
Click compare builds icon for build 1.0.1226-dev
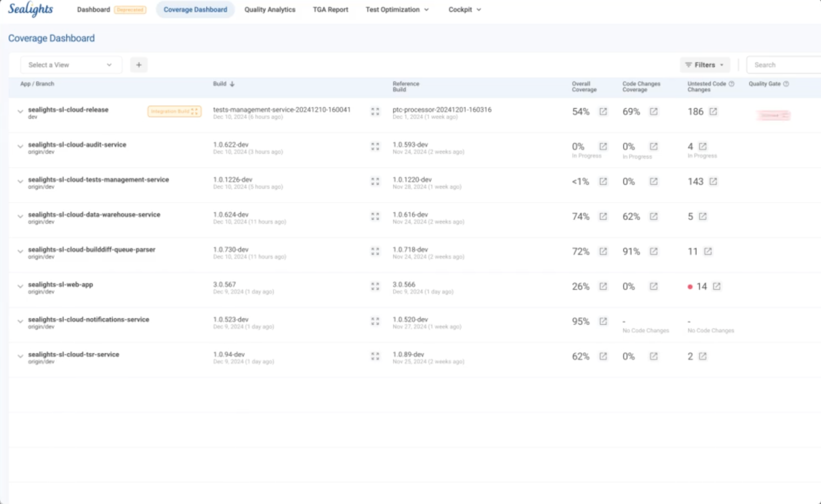[x=375, y=181]
